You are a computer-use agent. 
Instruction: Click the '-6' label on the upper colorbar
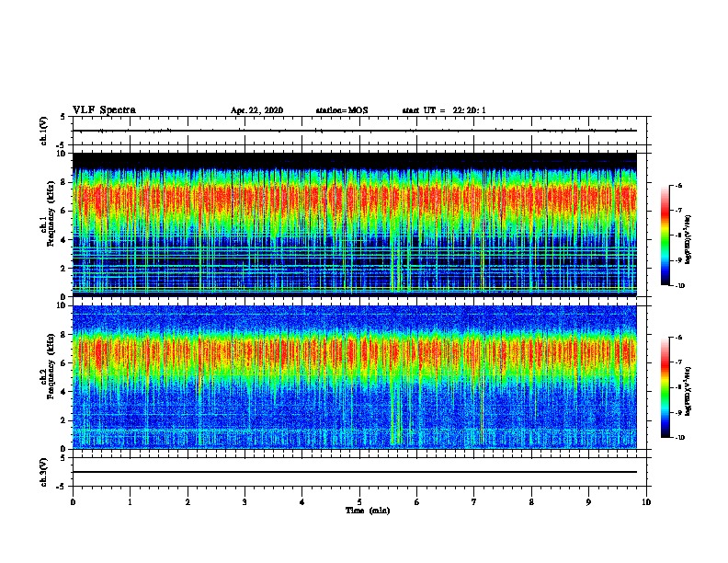(x=678, y=185)
